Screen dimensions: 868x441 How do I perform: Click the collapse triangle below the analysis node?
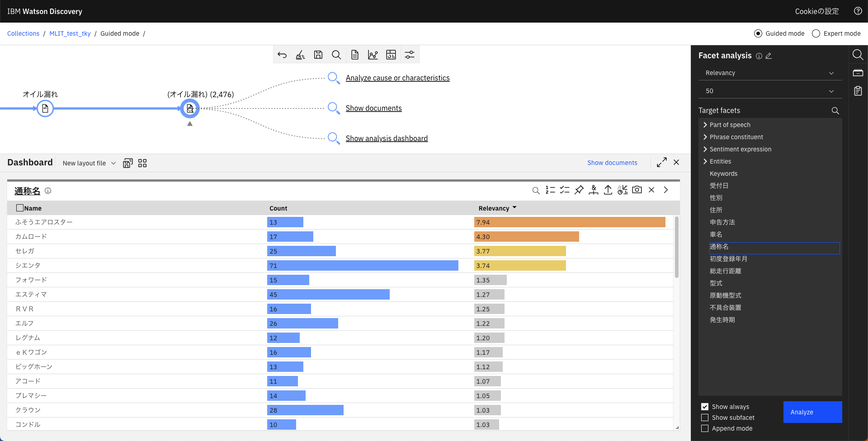(x=190, y=124)
